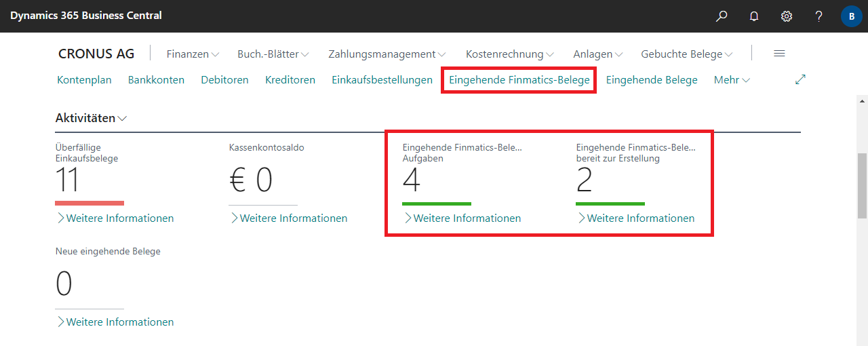Go to Kontenplan
The image size is (868, 346).
(x=84, y=80)
